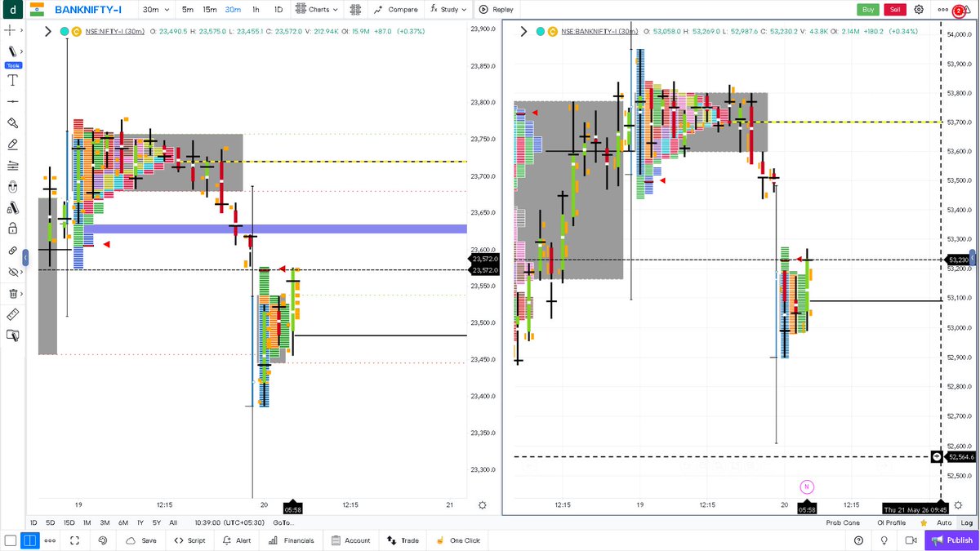The image size is (980, 551).
Task: Activate the mouse pointer mode icon
Action: (x=12, y=186)
